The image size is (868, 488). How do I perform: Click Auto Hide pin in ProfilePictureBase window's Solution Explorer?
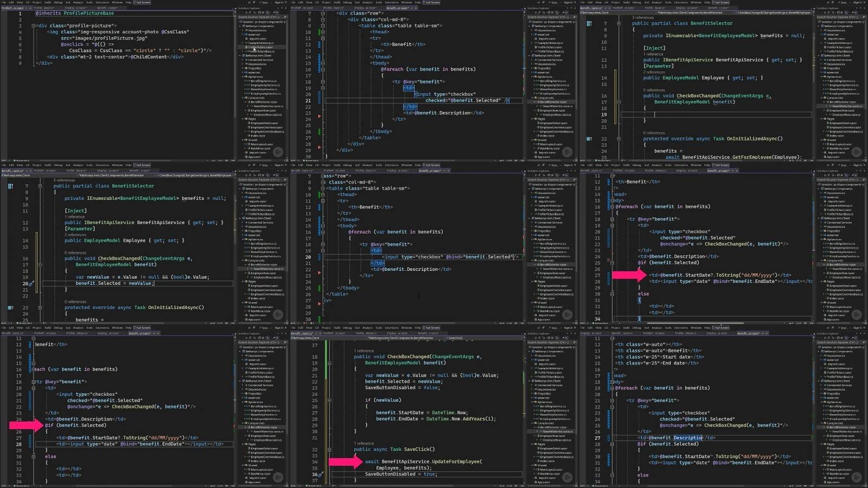click(x=282, y=8)
